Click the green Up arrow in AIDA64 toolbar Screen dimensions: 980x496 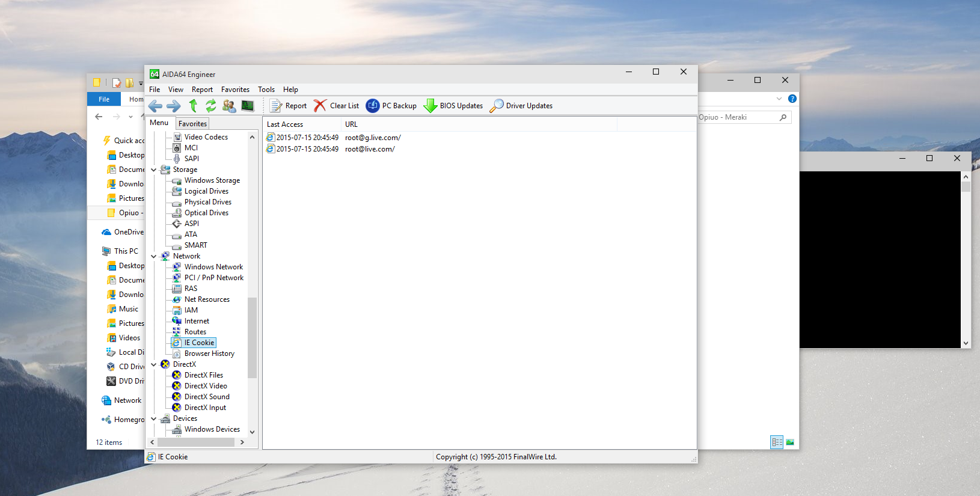point(193,106)
